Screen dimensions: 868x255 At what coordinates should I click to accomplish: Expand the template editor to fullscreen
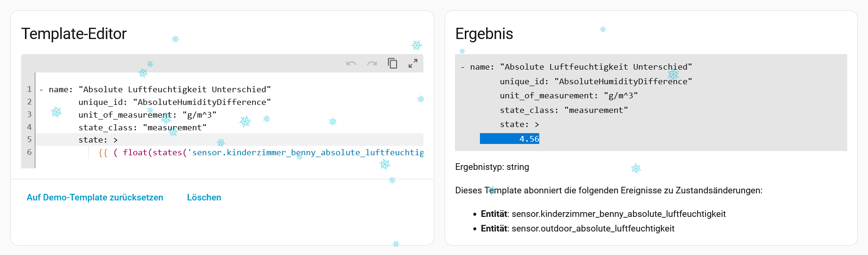pos(413,64)
